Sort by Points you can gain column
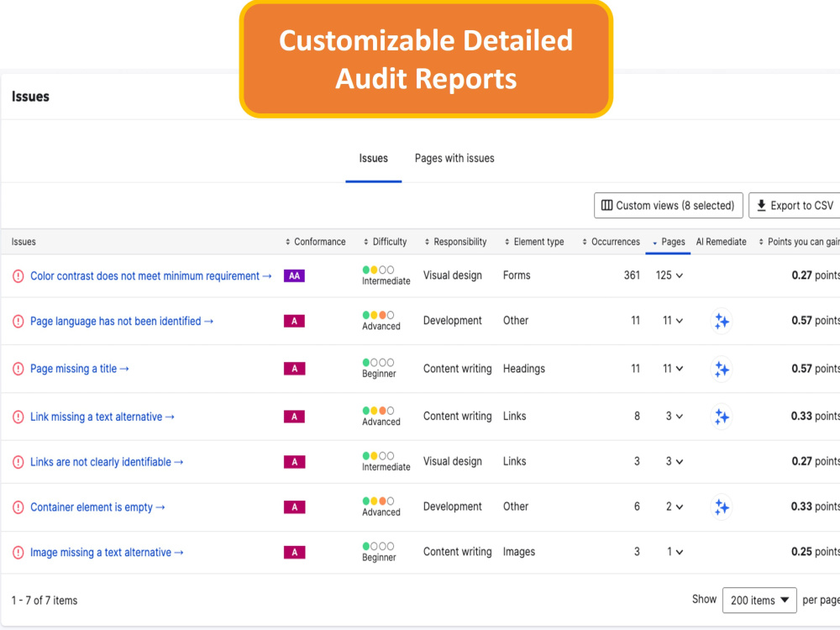840x630 pixels. tap(800, 242)
